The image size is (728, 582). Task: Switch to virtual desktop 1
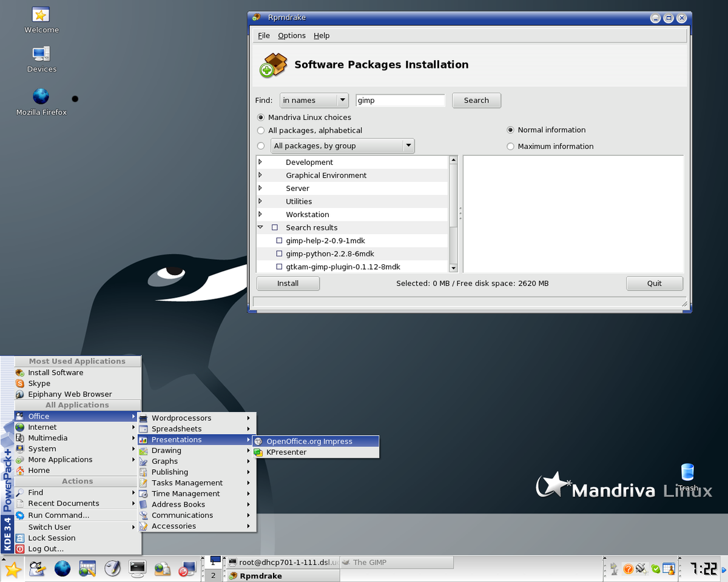[x=213, y=562]
